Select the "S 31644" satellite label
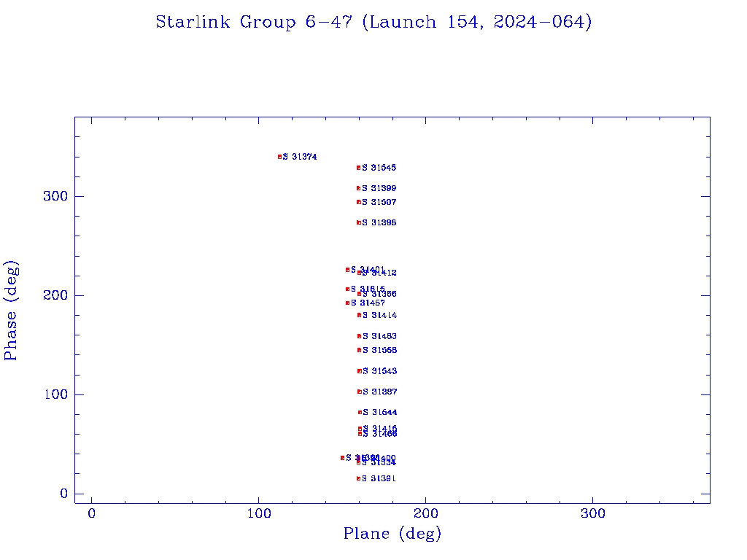This screenshot has height=560, width=747. [x=379, y=413]
